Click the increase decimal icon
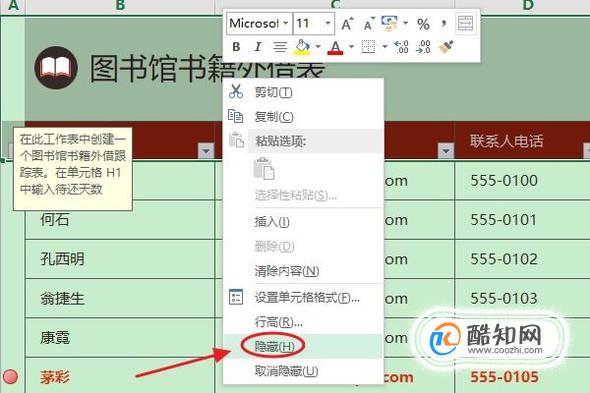The image size is (590, 393). pos(401,47)
